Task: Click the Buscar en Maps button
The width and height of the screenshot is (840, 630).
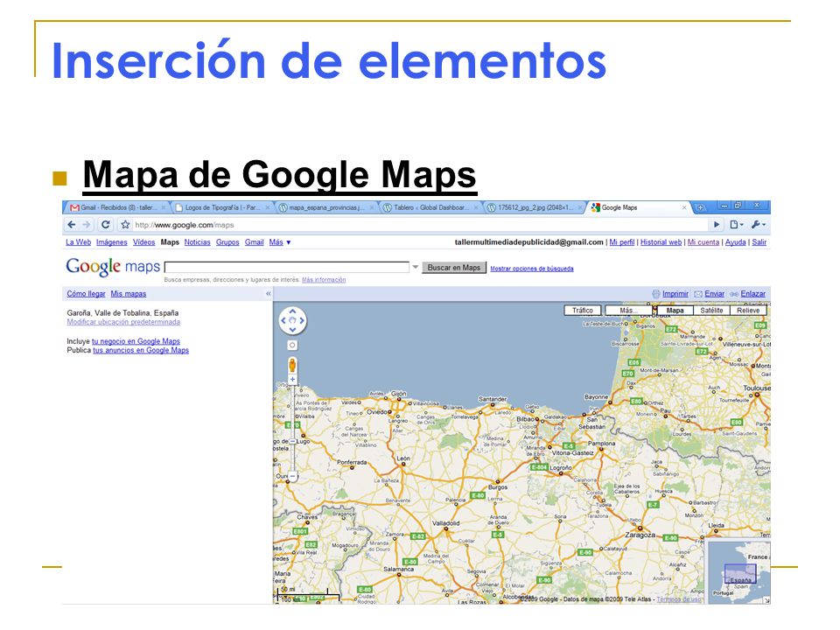Action: [x=454, y=268]
